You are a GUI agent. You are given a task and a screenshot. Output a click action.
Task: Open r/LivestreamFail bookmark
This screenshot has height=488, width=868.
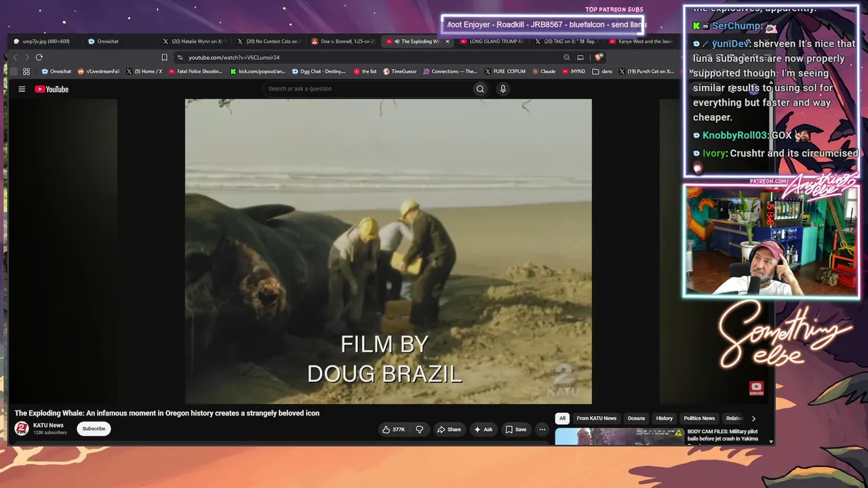98,71
